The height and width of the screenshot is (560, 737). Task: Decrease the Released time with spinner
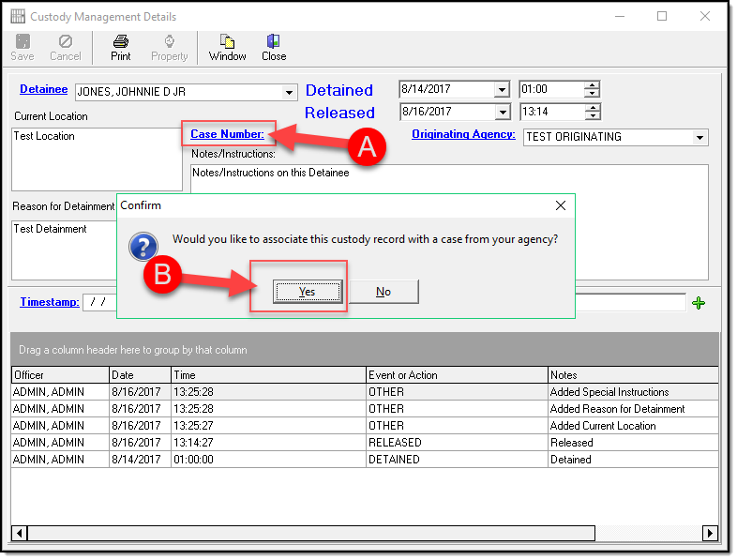point(592,116)
